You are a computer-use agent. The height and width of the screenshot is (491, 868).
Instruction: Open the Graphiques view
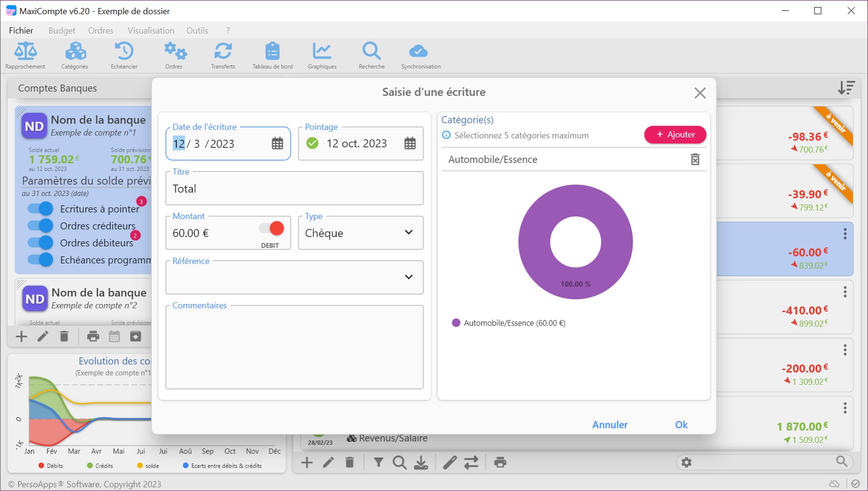point(322,56)
